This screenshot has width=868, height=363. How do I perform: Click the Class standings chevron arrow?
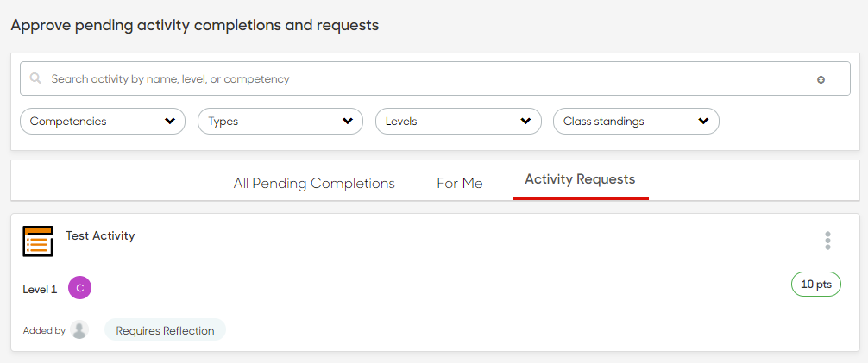pyautogui.click(x=703, y=122)
